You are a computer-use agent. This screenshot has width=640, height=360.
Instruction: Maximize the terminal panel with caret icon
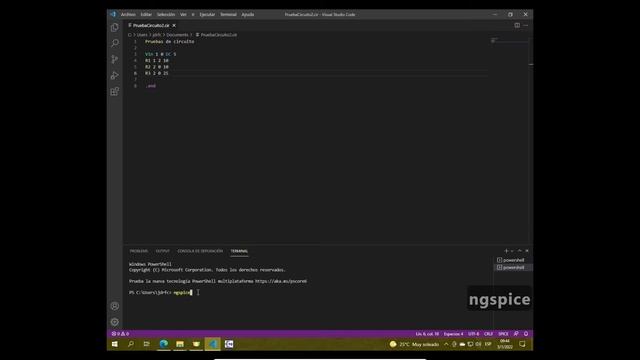520,251
